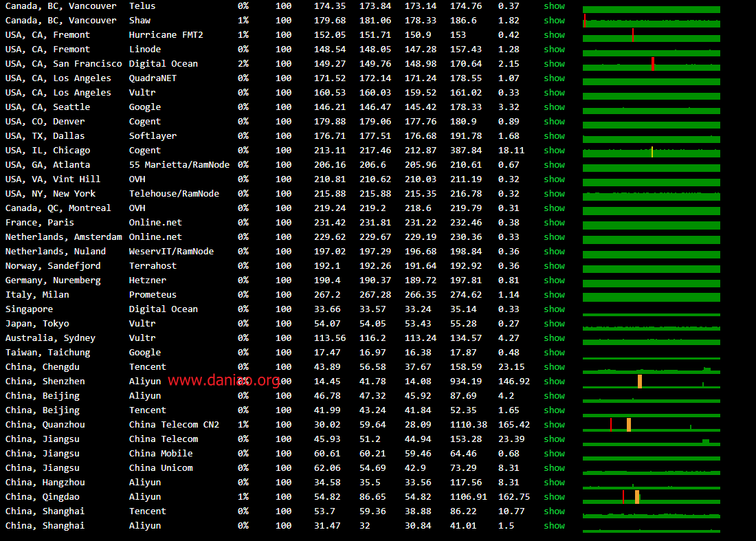The image size is (756, 541).
Task: Open 'show' for Montreal OVH row
Action: [x=554, y=208]
